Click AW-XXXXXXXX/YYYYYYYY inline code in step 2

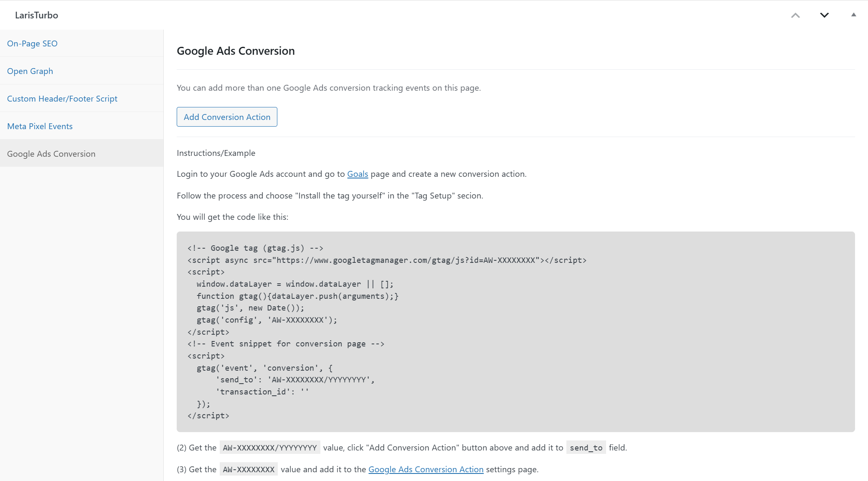click(x=270, y=448)
